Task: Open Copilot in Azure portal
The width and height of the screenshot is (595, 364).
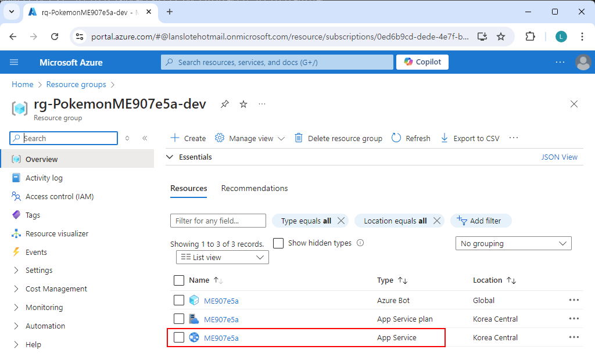Action: click(x=422, y=62)
